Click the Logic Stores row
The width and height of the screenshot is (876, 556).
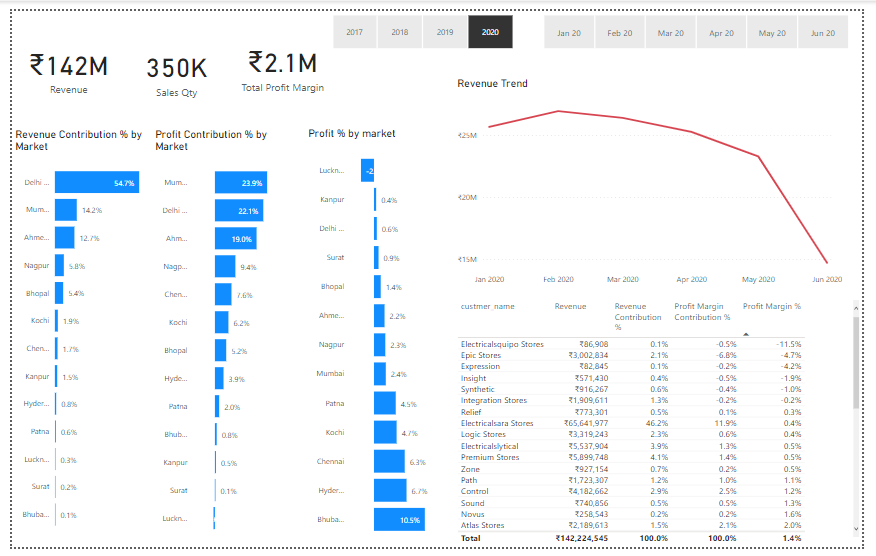click(x=631, y=435)
